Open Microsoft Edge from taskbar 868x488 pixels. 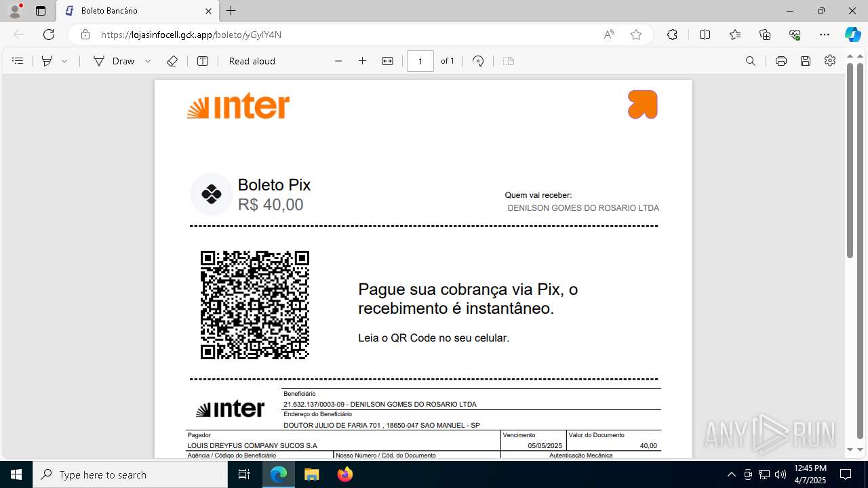coord(279,474)
